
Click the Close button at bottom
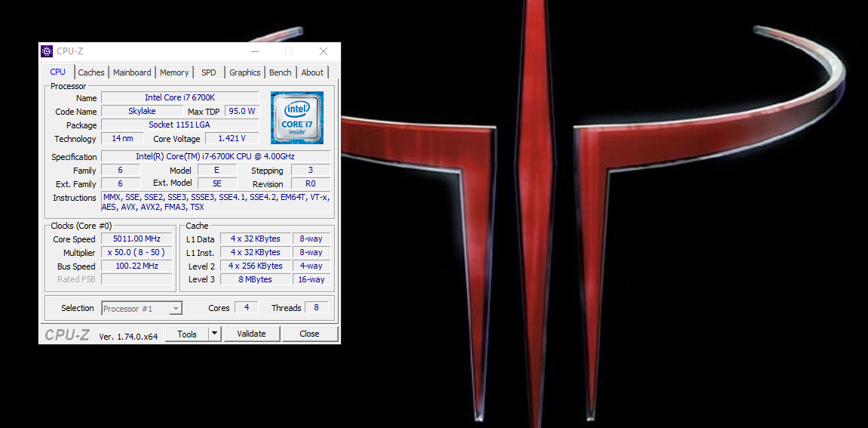tap(309, 334)
